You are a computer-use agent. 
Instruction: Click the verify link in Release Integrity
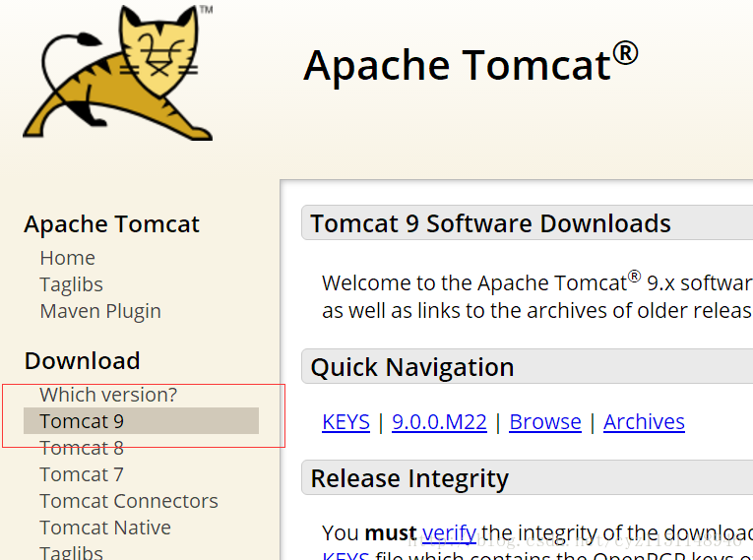click(x=449, y=533)
